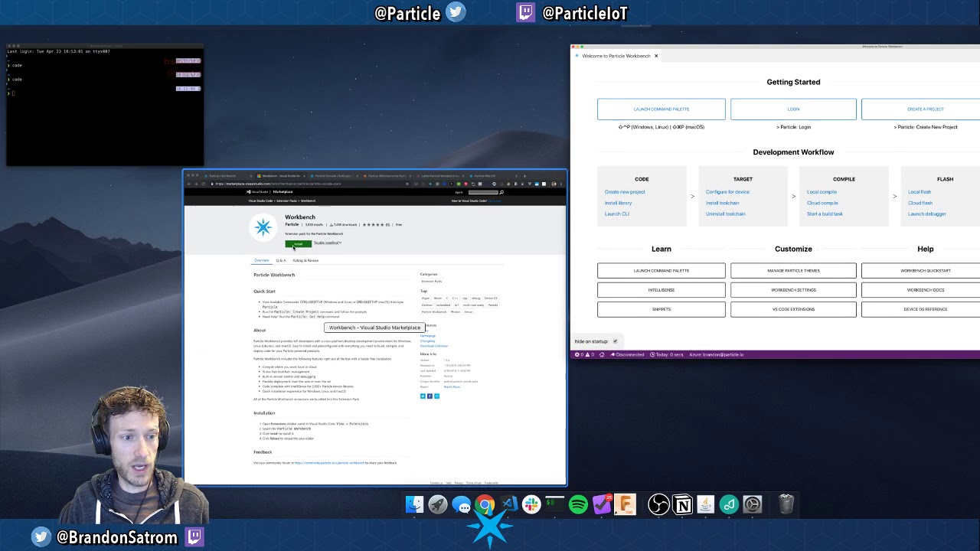Click the Install toolchain link
Screen dimensions: 980x551
722,203
